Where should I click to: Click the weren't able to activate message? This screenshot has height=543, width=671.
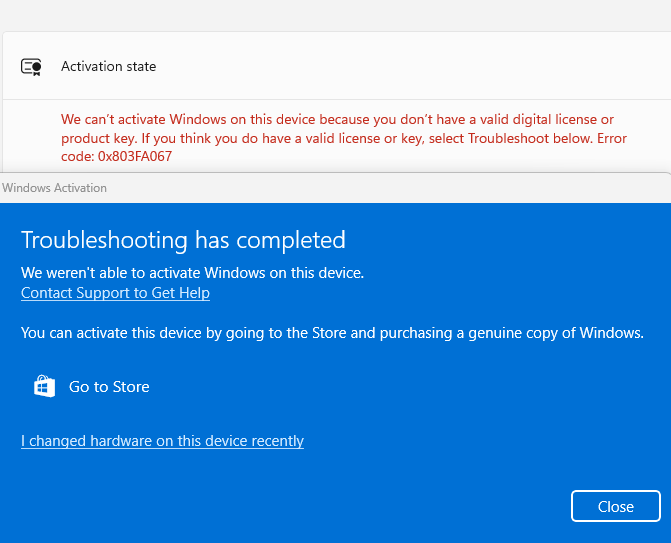click(192, 273)
